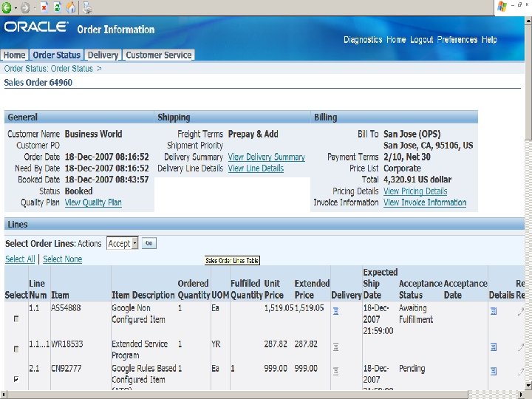Untick the checkbox for line 2.1
532x399 pixels.
(16, 378)
